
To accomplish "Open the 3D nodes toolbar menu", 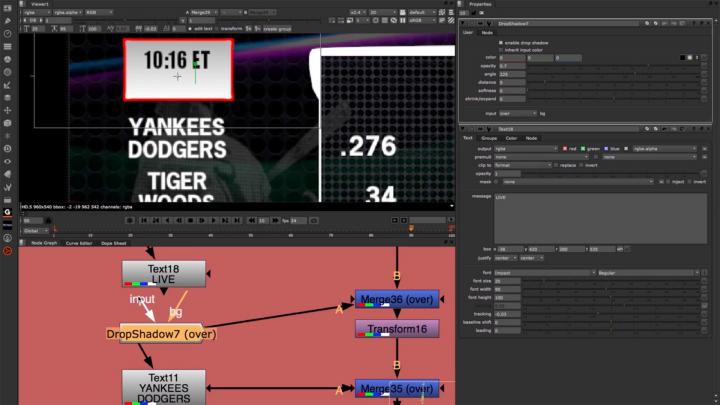I will tap(7, 124).
